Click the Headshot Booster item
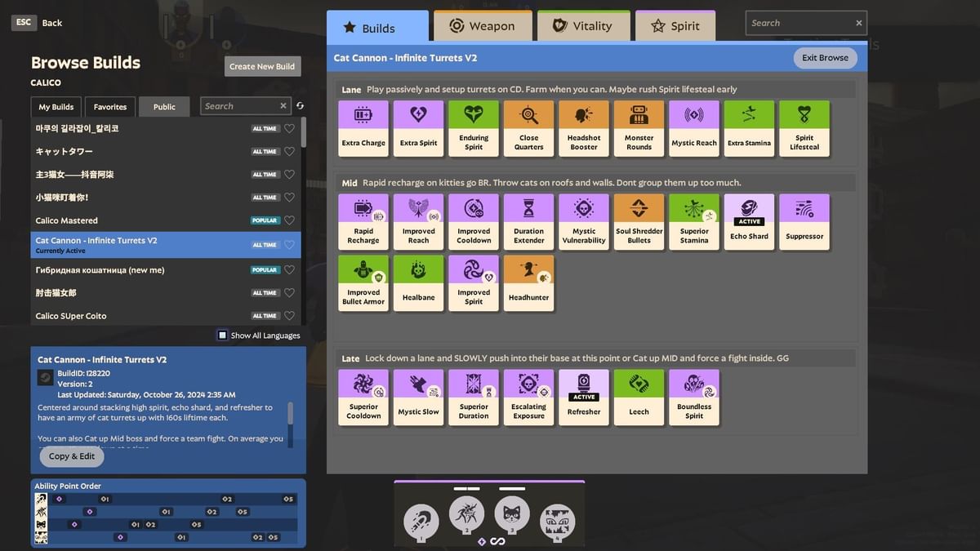Viewport: 980px width, 551px height. [x=584, y=128]
